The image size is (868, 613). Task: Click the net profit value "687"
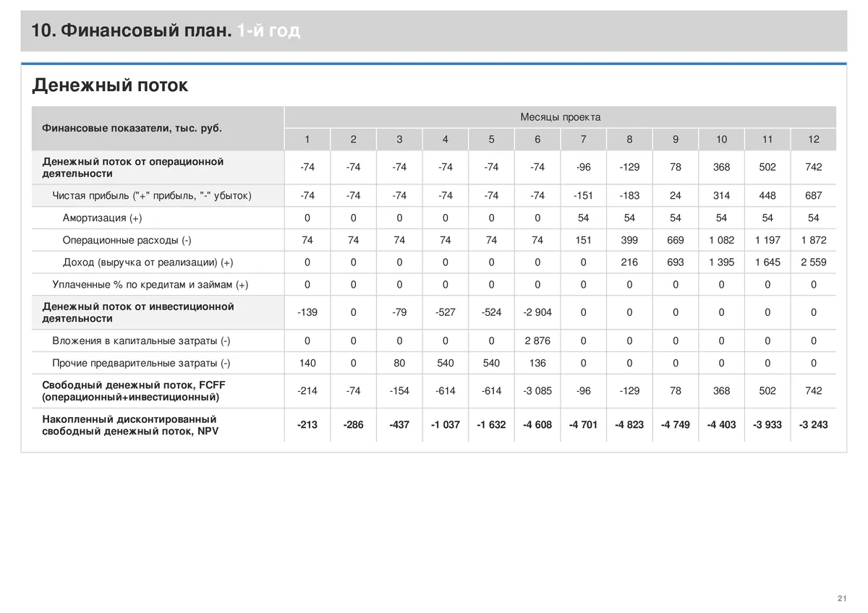click(814, 195)
